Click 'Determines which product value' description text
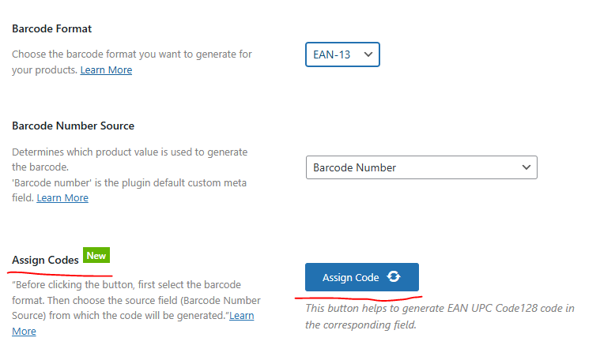The height and width of the screenshot is (364, 600). point(130,152)
